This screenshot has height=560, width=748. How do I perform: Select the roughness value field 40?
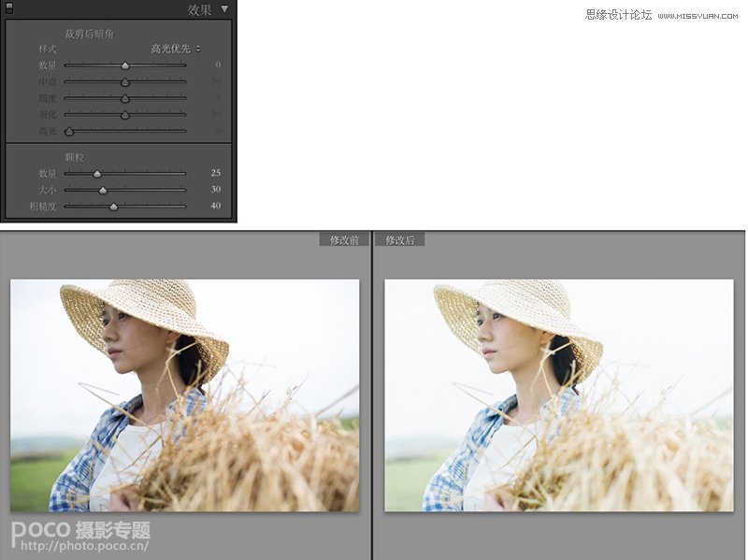(215, 206)
